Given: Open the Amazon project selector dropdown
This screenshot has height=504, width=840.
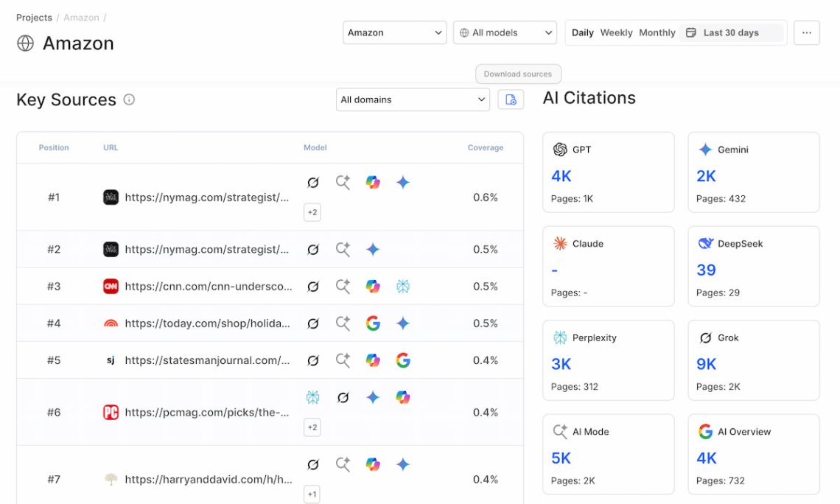Looking at the screenshot, I should pyautogui.click(x=394, y=32).
